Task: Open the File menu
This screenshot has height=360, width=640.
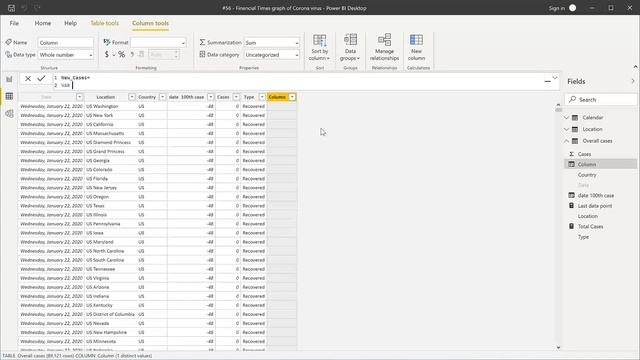Action: coord(14,23)
